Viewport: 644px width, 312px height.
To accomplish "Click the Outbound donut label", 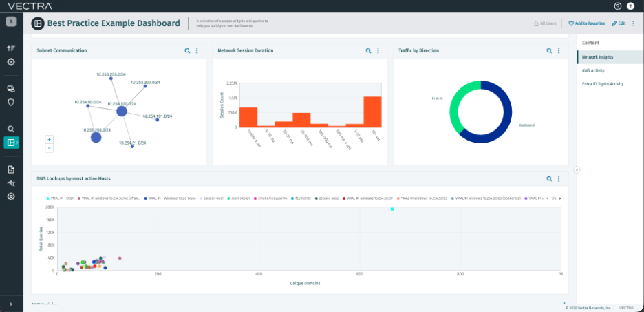I will click(526, 125).
